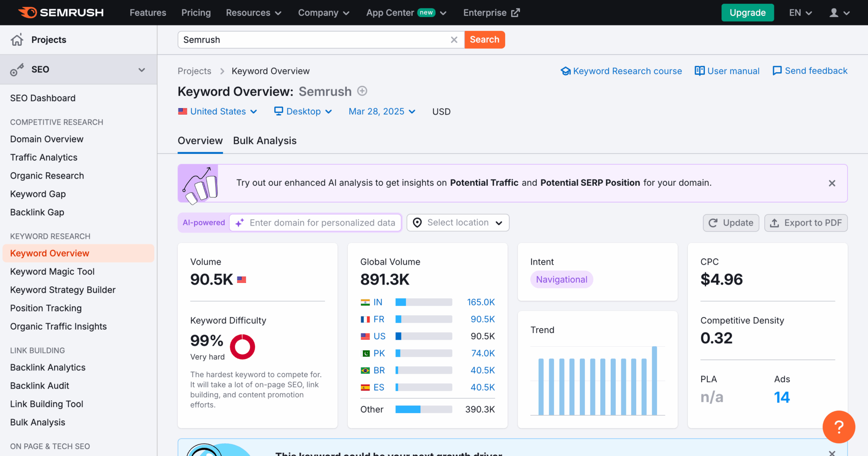Click the Send feedback chat icon

point(777,71)
